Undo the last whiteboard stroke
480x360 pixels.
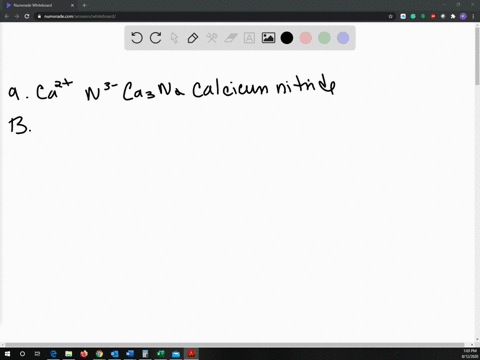point(137,38)
